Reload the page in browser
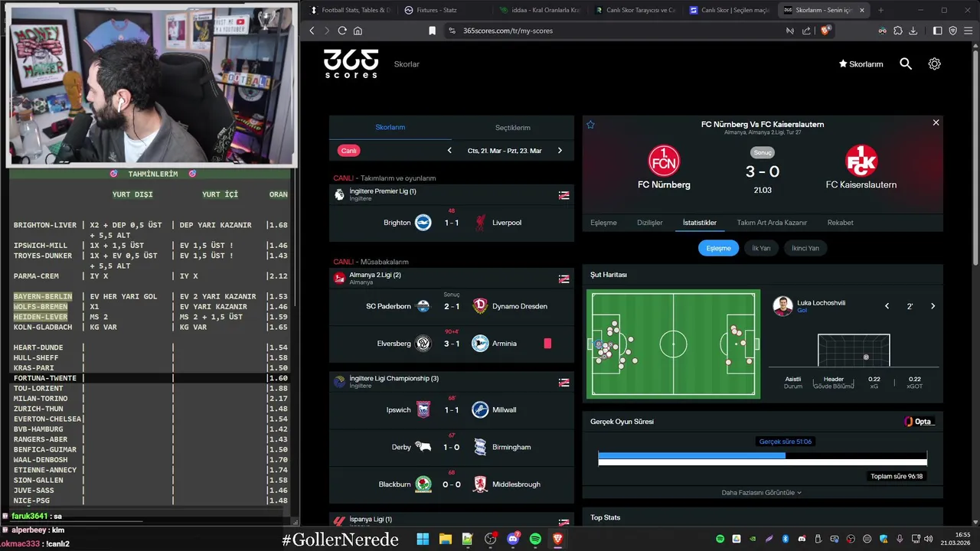The image size is (980, 551). [x=342, y=31]
